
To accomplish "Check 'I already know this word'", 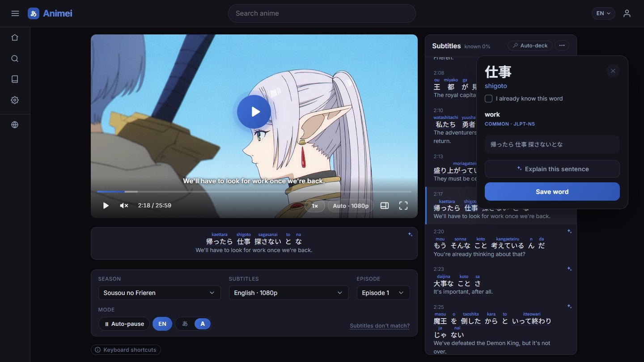I will 489,98.
